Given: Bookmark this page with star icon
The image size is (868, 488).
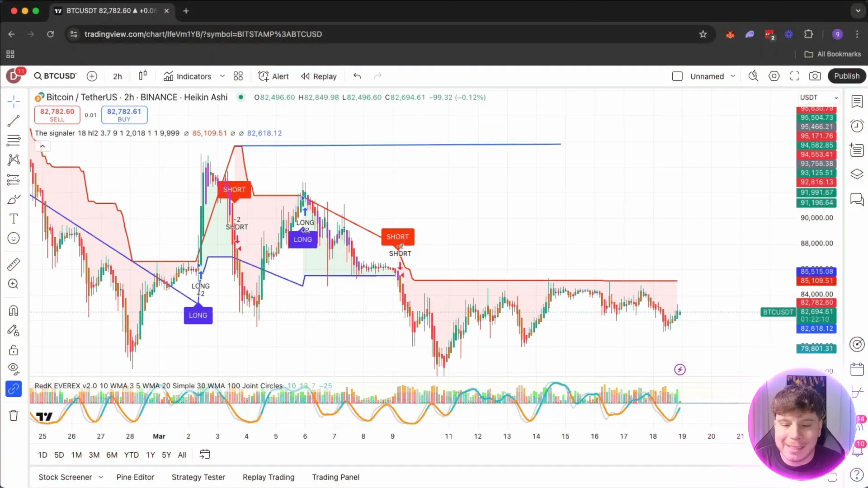Looking at the screenshot, I should (703, 34).
